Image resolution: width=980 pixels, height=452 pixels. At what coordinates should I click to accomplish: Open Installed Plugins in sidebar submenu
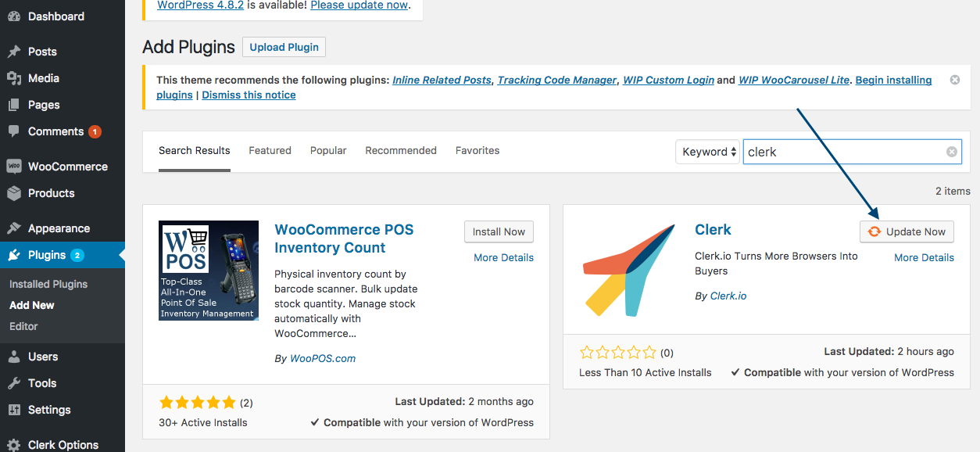pos(48,284)
